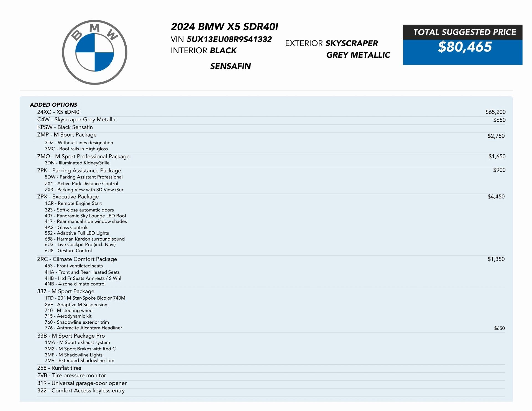The height and width of the screenshot is (411, 532).
Task: Click the Added Options heading
Action: 53,105
